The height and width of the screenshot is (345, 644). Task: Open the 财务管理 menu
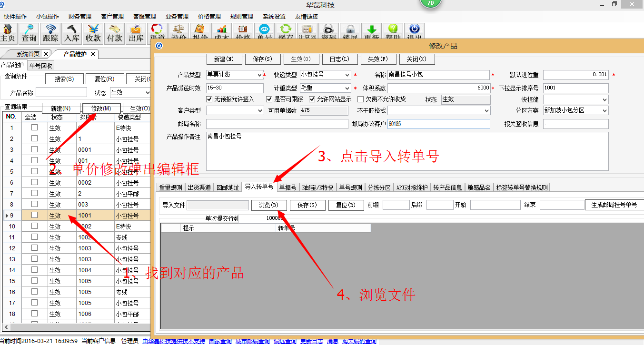click(81, 17)
